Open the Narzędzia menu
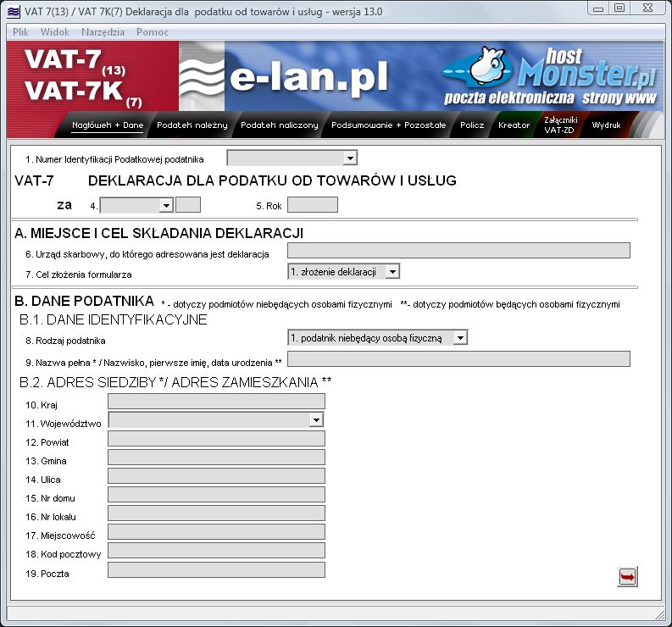The width and height of the screenshot is (672, 627). click(x=103, y=32)
